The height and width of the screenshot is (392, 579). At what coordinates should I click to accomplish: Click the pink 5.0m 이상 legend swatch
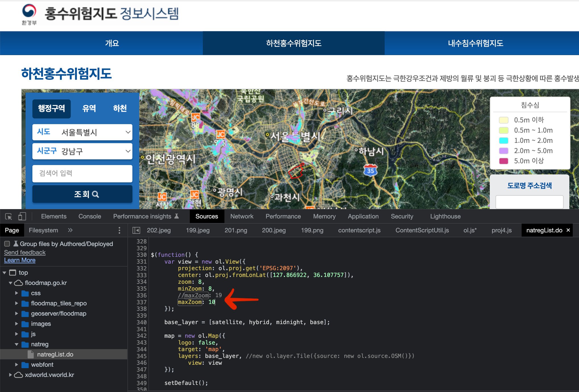[503, 161]
